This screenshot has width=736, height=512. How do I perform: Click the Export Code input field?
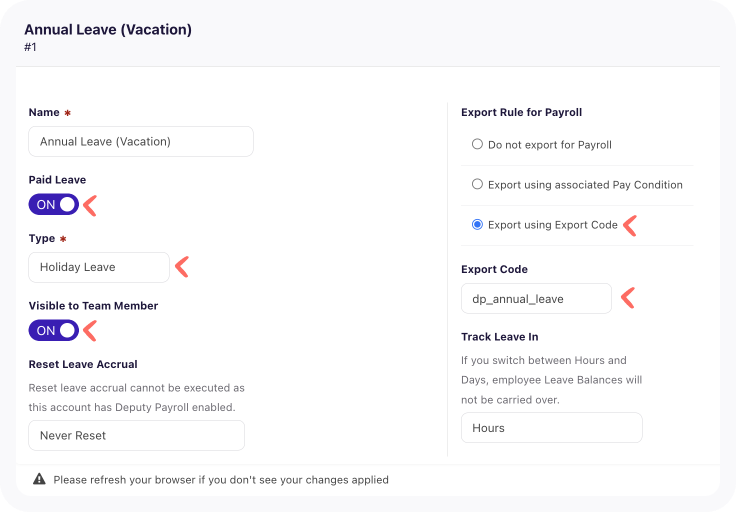536,298
